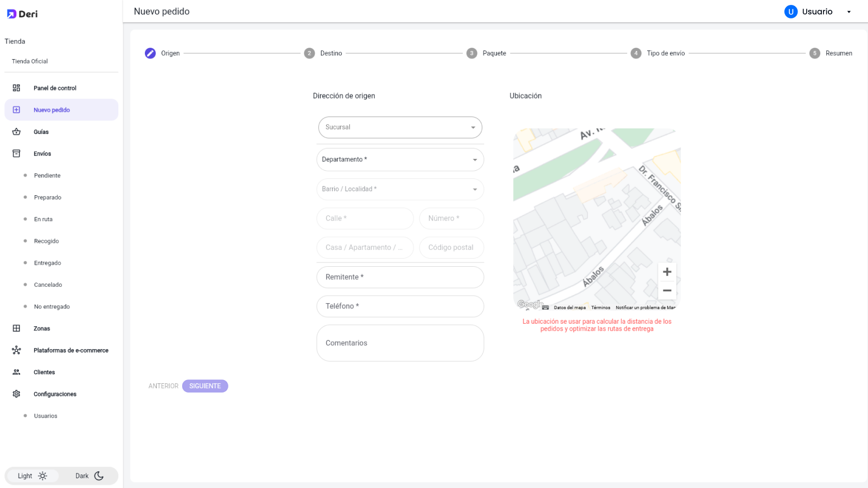The width and height of the screenshot is (868, 488).
Task: Go to Pendiente shipments
Action: (x=47, y=176)
